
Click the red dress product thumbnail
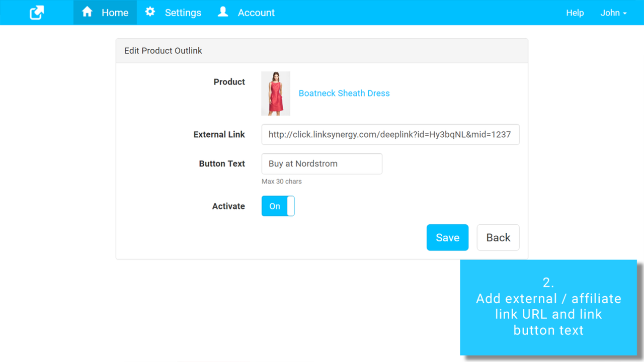276,93
